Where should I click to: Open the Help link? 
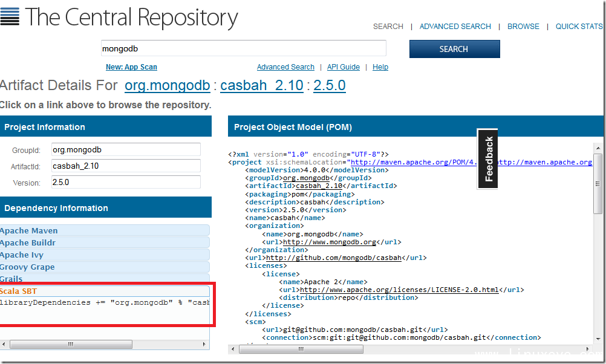pyautogui.click(x=380, y=67)
